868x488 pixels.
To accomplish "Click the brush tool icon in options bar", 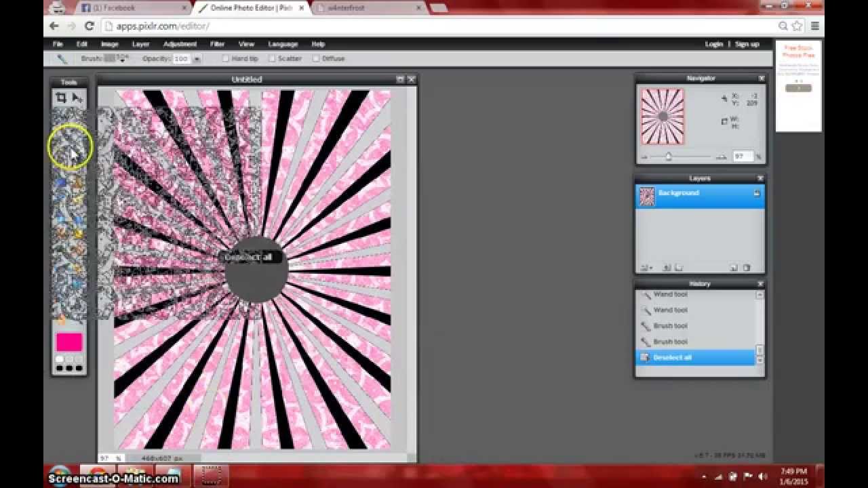I will 62,59.
